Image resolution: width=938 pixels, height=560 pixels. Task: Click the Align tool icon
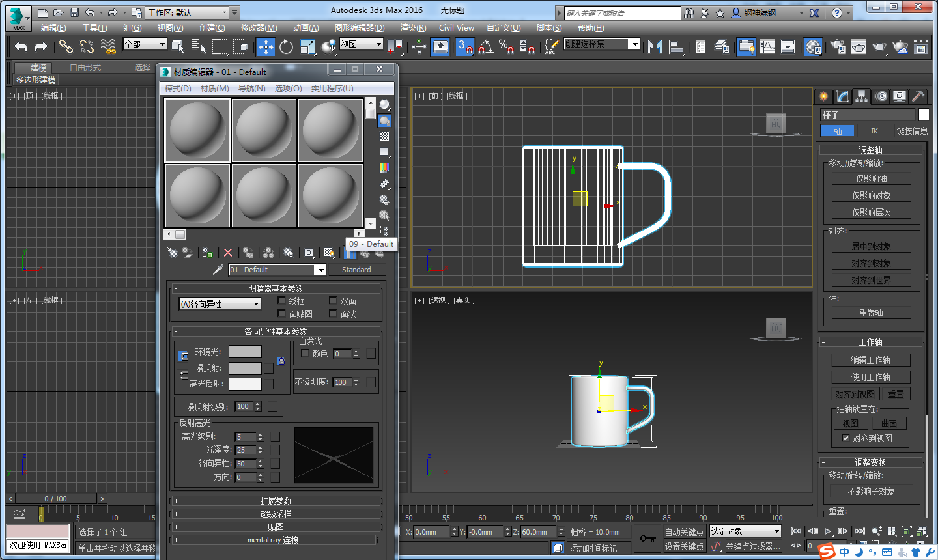pyautogui.click(x=676, y=46)
